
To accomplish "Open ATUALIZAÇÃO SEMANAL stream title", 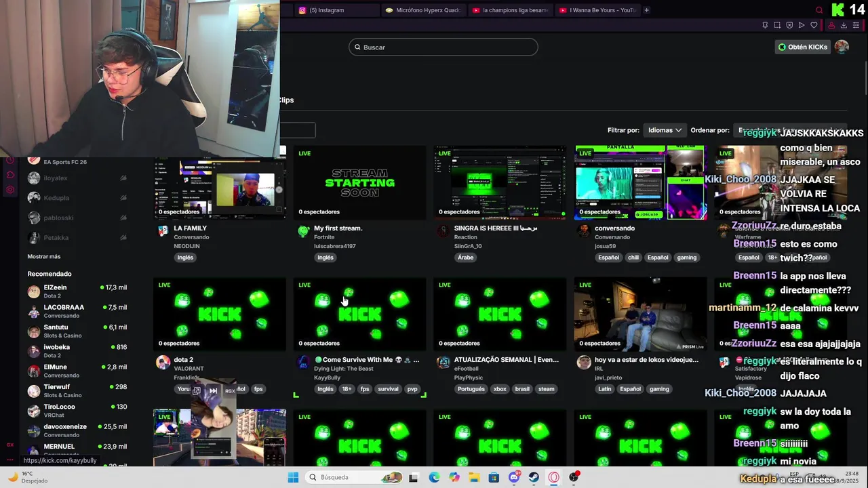I will (507, 360).
